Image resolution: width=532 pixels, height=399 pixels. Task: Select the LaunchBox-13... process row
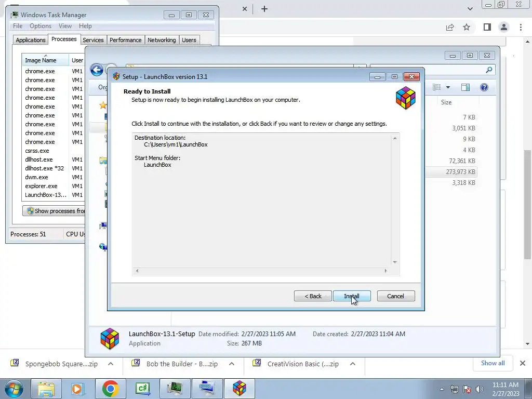54,195
